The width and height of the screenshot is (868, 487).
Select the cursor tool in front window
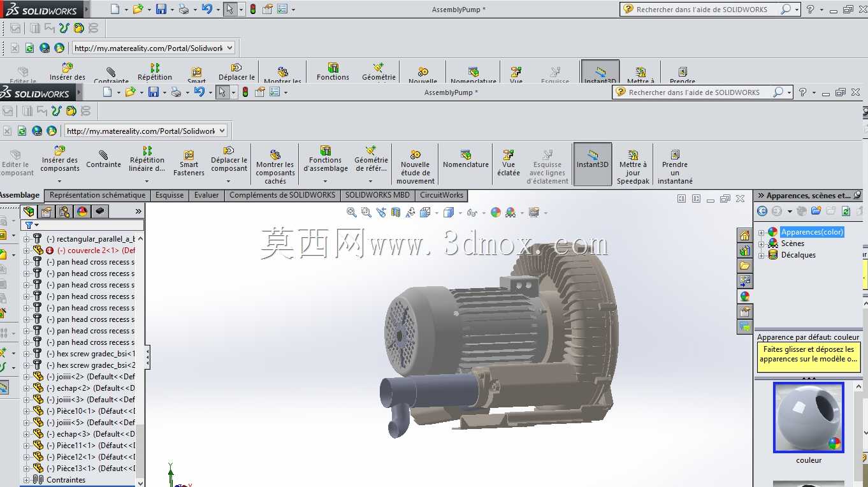point(222,92)
